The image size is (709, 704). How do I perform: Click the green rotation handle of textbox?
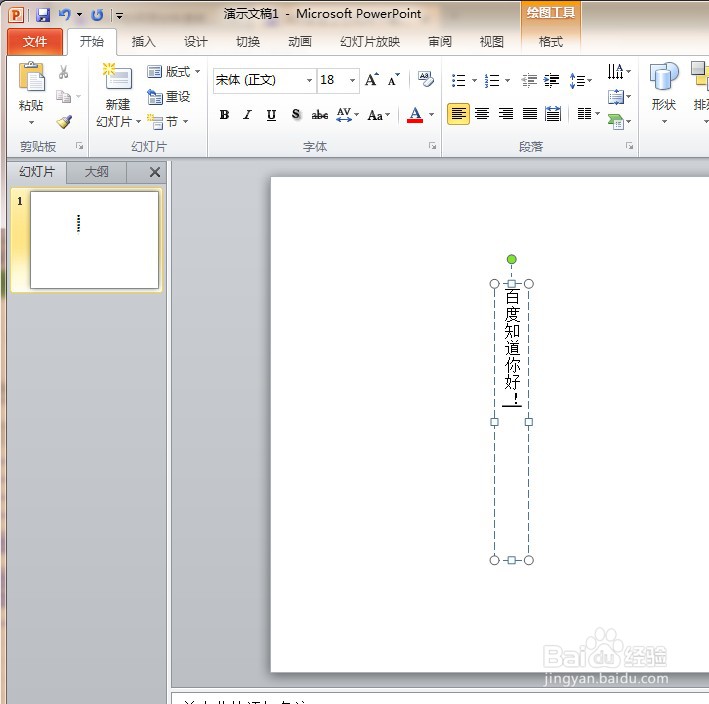coord(511,260)
